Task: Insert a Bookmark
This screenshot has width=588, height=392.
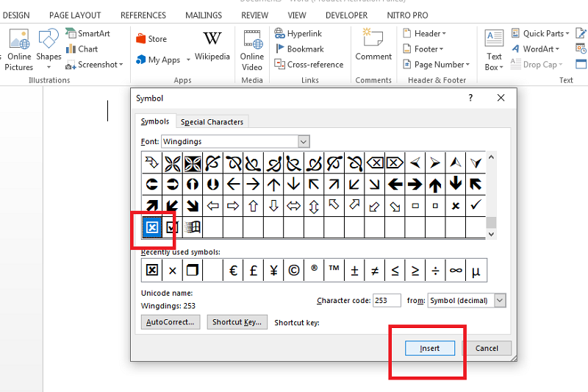Action: 299,49
